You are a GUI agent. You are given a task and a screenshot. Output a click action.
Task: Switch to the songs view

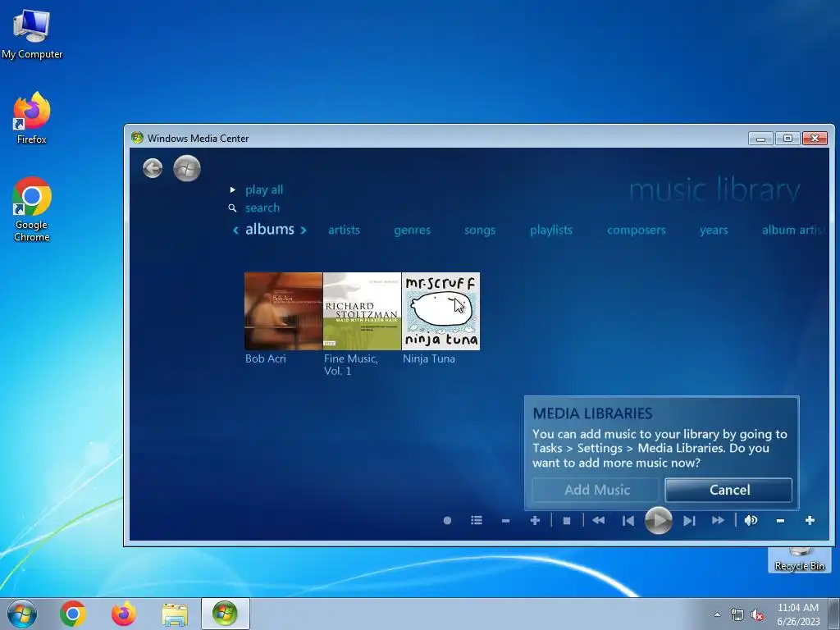pyautogui.click(x=480, y=231)
